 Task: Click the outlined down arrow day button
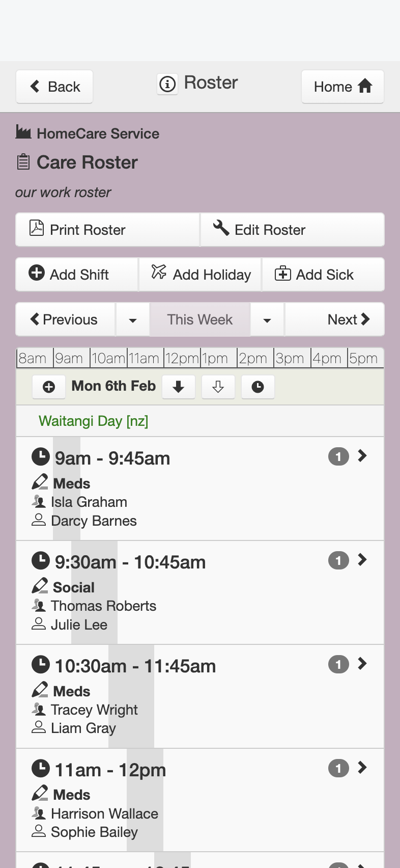pyautogui.click(x=218, y=387)
